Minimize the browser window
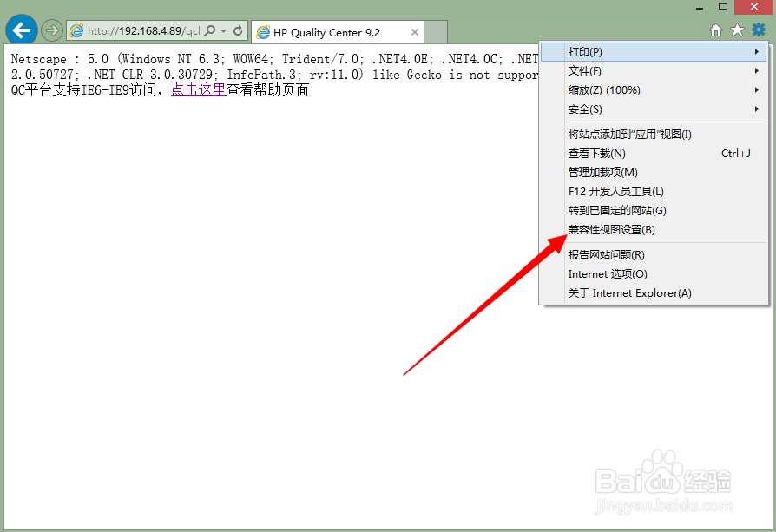The width and height of the screenshot is (776, 532). point(700,7)
